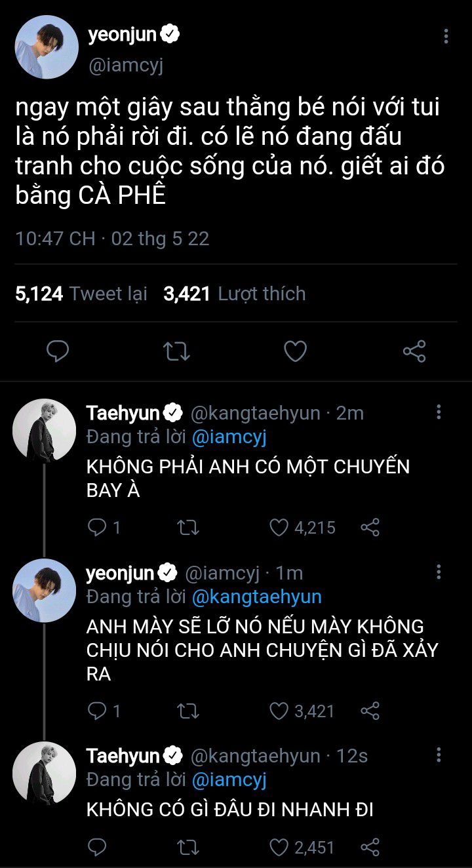Screen dimensions: 472x868
Task: Share Taehyun's 12s reply
Action: pyautogui.click(x=370, y=846)
